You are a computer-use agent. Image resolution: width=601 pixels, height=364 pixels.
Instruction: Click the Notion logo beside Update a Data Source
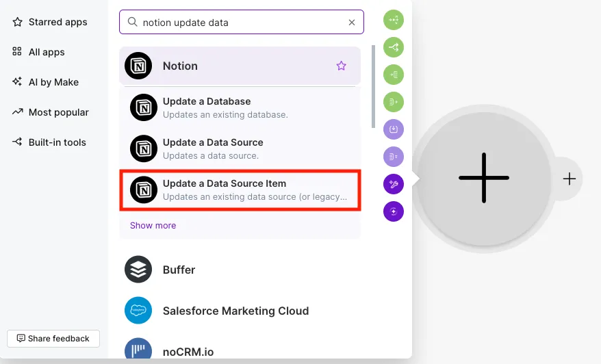tap(144, 148)
